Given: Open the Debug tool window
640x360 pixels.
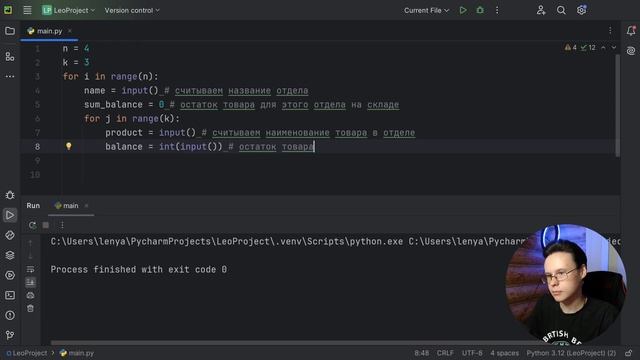Looking at the screenshot, I should (x=10, y=195).
